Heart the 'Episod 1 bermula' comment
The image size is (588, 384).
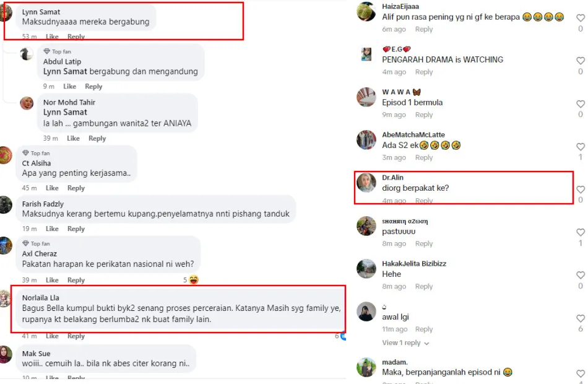581,103
